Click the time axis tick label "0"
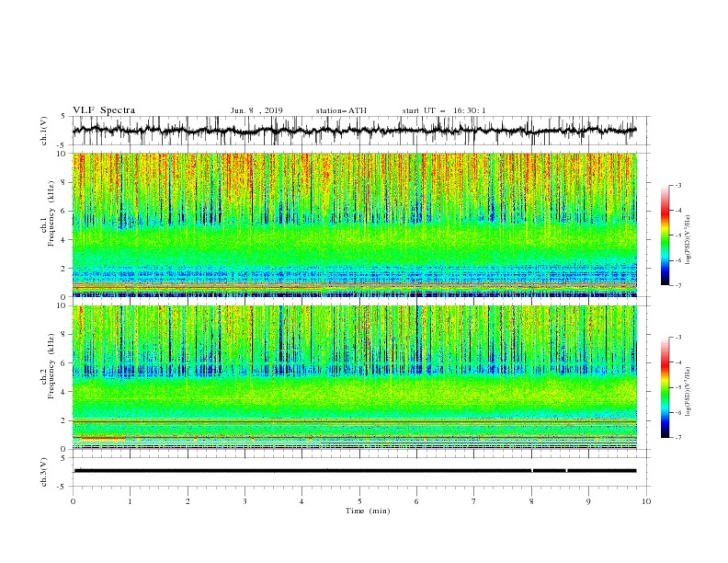 tap(73, 501)
